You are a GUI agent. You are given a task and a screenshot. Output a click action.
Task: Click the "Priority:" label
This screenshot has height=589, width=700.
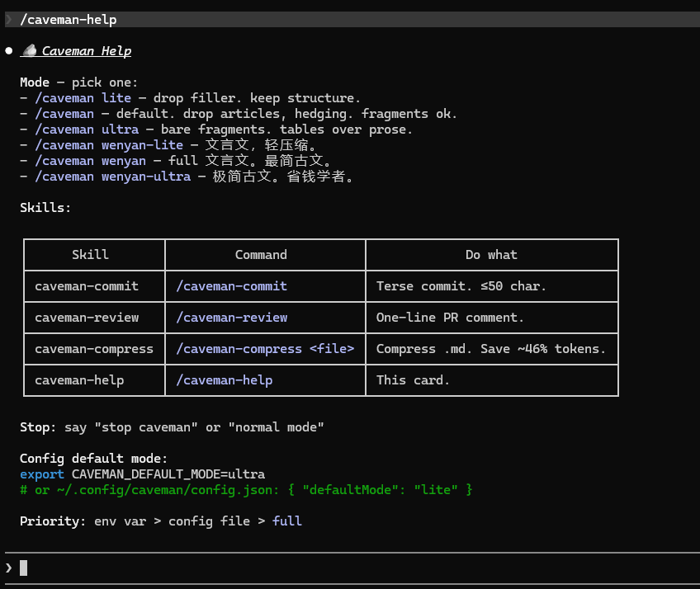pos(53,521)
